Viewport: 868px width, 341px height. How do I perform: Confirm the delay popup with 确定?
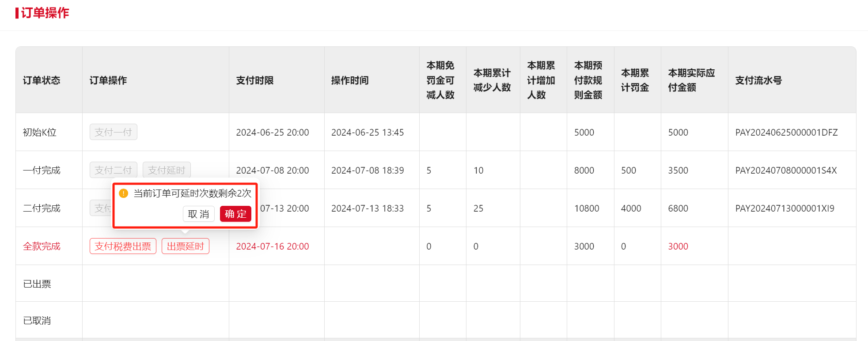[x=235, y=214]
